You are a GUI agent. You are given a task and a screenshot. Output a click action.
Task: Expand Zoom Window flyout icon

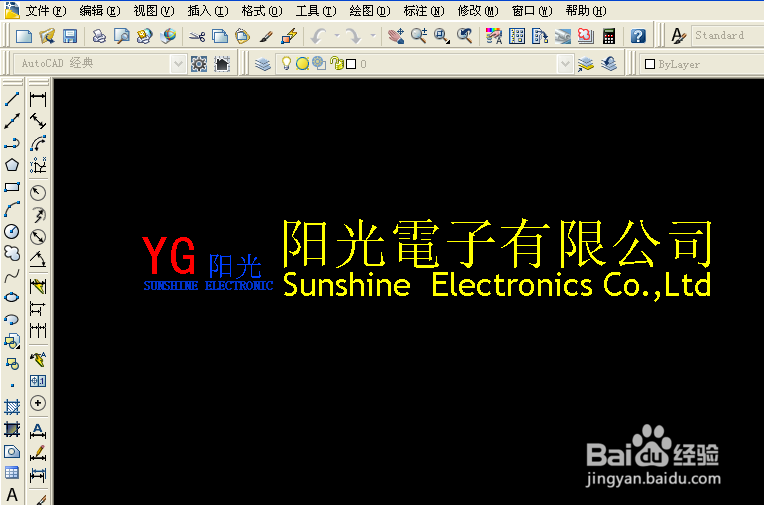click(442, 36)
